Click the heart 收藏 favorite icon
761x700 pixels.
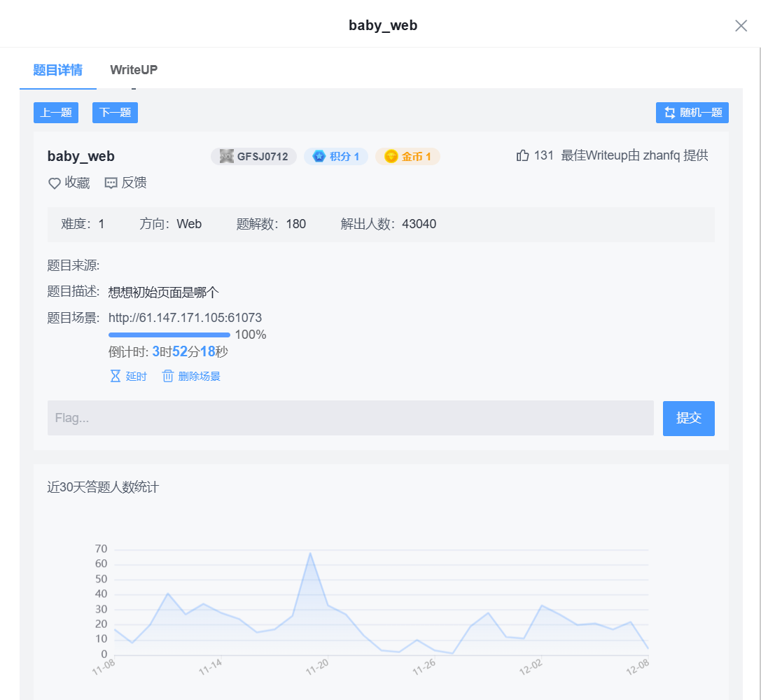tap(55, 183)
